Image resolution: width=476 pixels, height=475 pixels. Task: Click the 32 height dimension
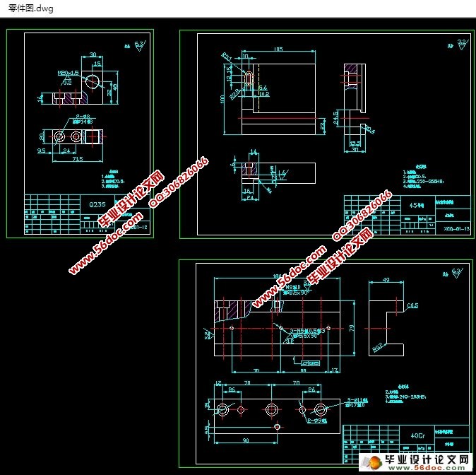point(109,93)
